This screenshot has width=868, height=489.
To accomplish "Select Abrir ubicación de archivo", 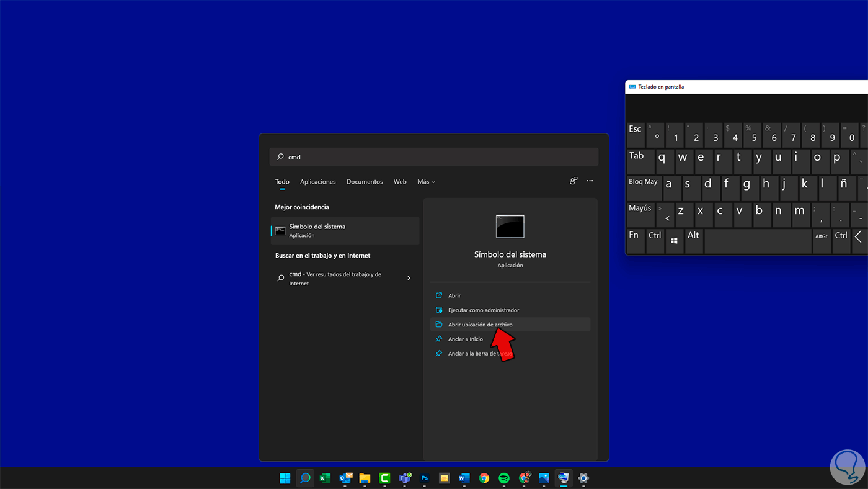I will (x=480, y=325).
